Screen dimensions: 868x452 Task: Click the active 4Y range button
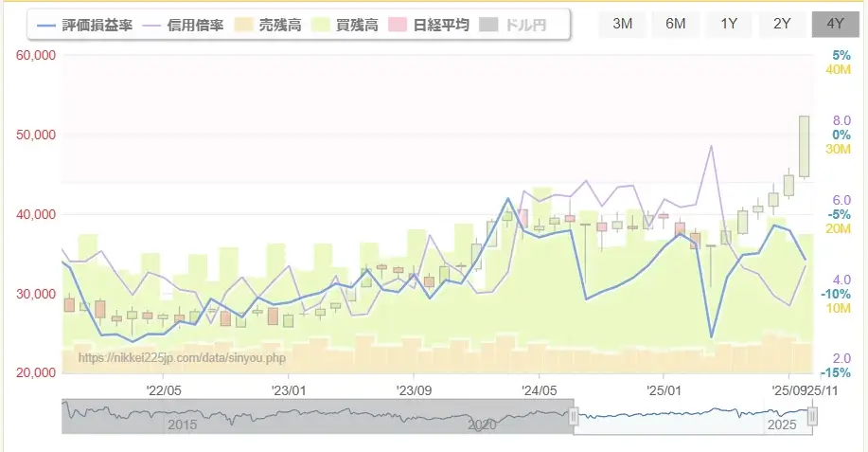coord(835,24)
